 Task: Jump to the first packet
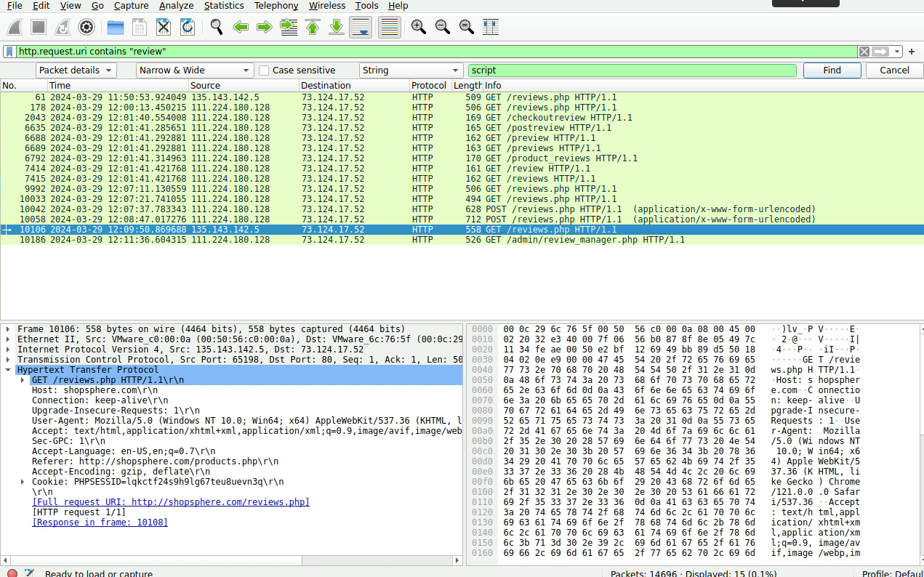(313, 28)
